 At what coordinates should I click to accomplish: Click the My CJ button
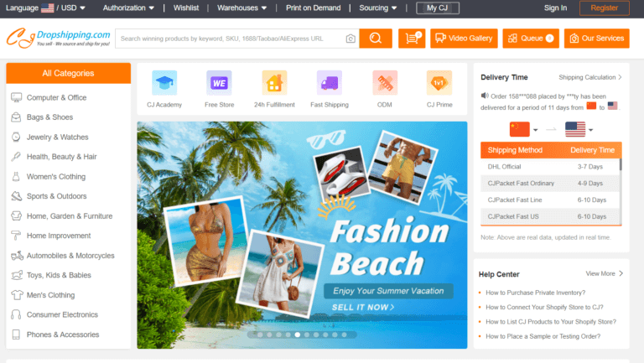438,8
